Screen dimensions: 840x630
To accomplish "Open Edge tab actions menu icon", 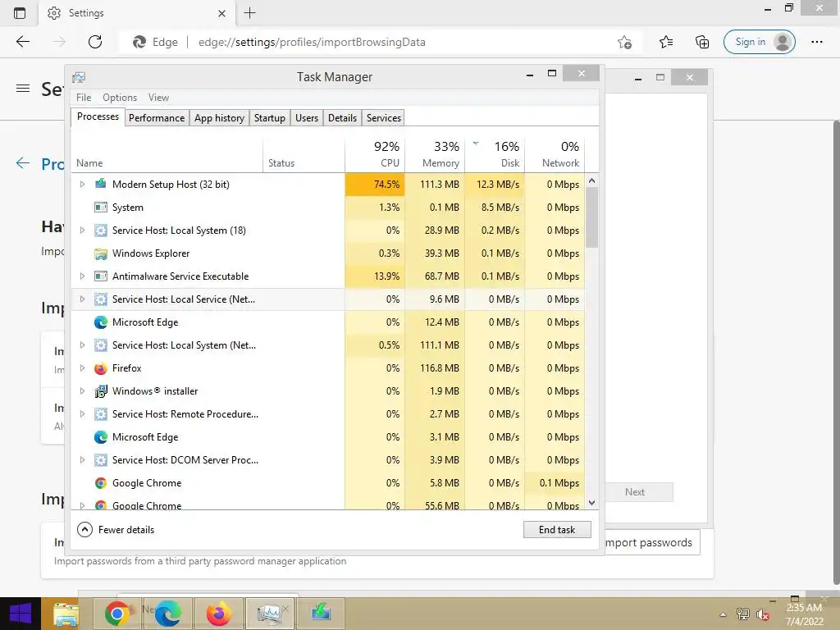I will click(x=20, y=13).
